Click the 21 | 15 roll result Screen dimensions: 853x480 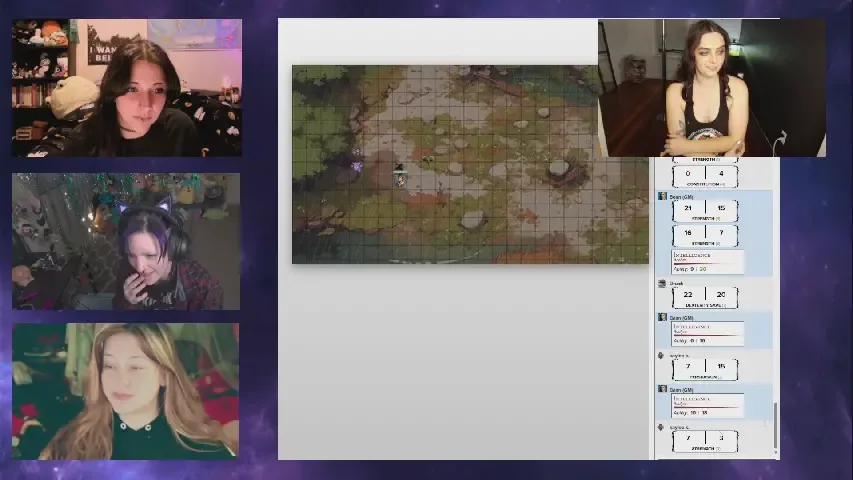point(704,208)
